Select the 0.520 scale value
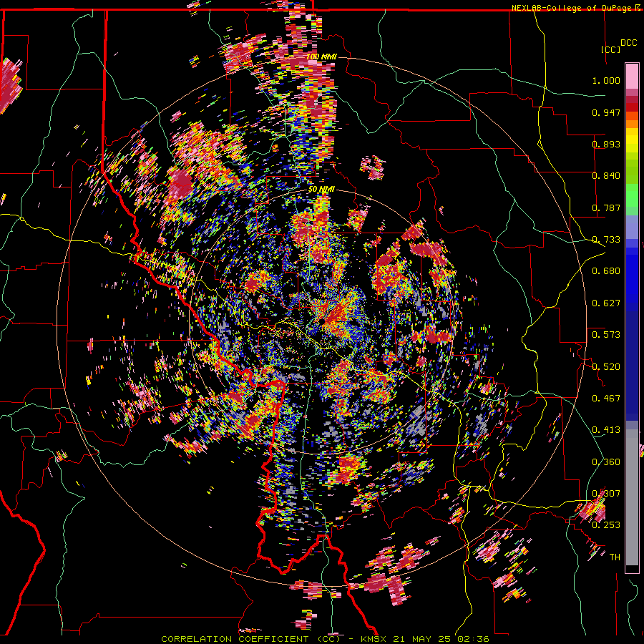The width and height of the screenshot is (644, 644). click(606, 367)
